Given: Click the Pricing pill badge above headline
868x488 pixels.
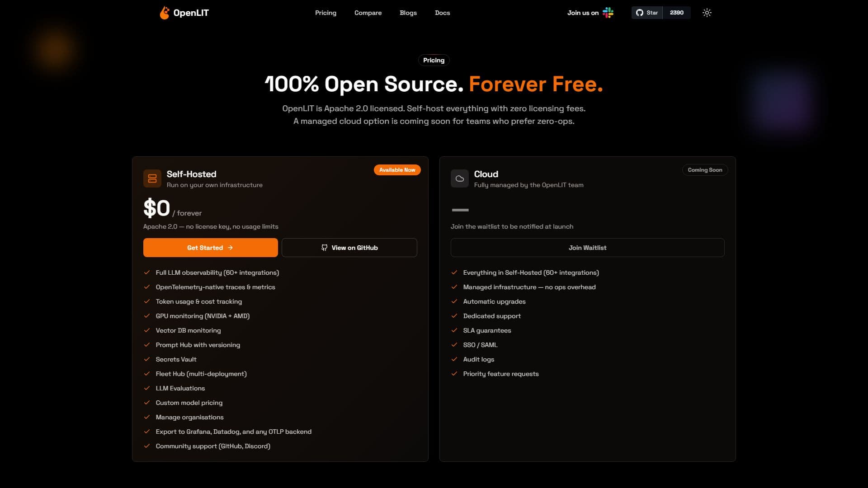Looking at the screenshot, I should [434, 60].
